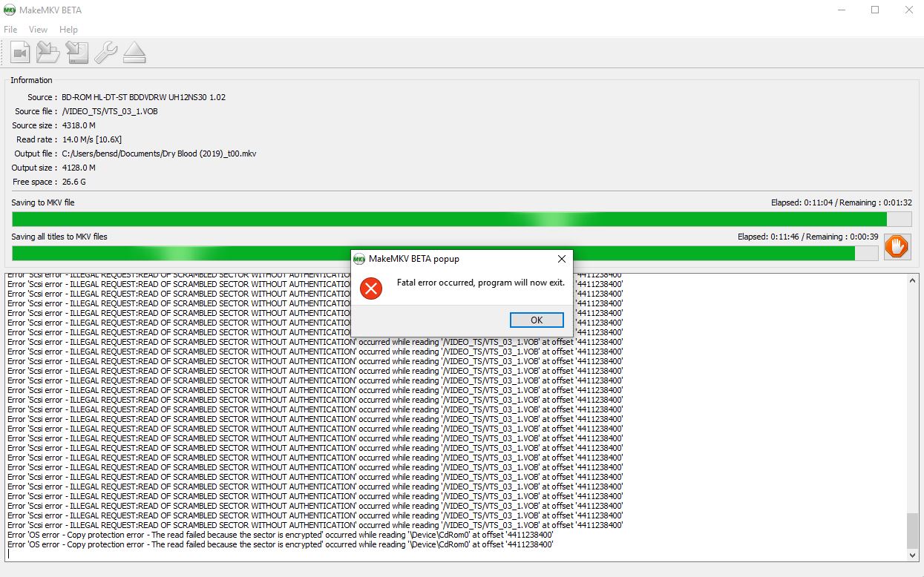The width and height of the screenshot is (924, 577).
Task: Open the Help menu
Action: pos(68,30)
